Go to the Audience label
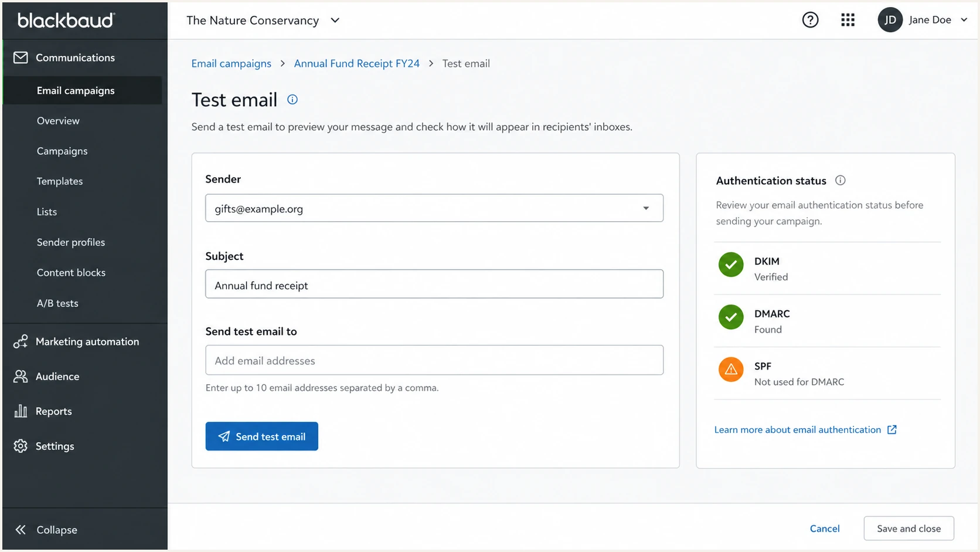Viewport: 980px width, 552px height. 57,377
